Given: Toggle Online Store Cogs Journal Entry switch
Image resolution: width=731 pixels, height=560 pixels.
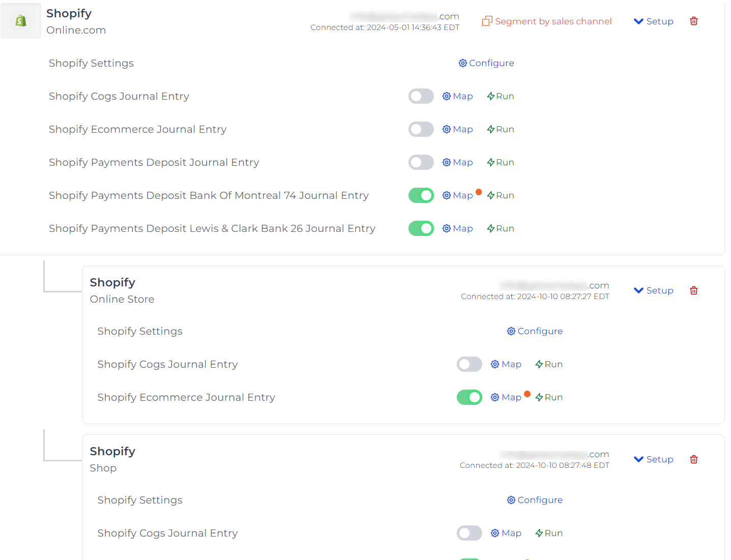Looking at the screenshot, I should (x=470, y=364).
